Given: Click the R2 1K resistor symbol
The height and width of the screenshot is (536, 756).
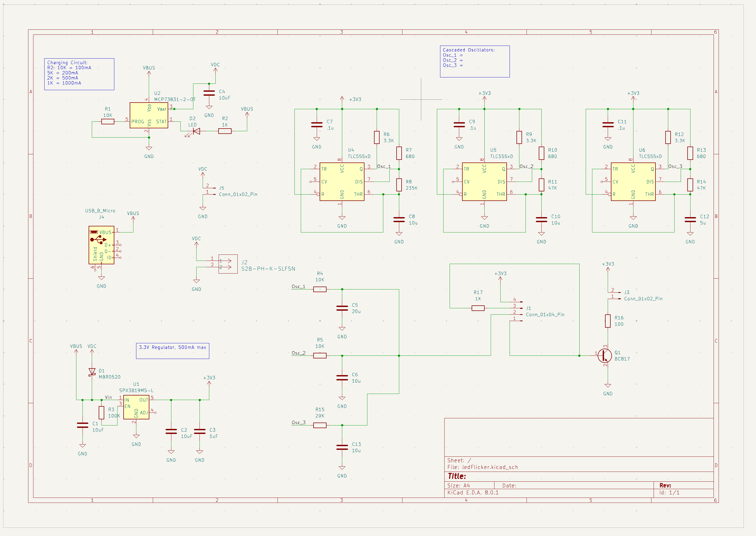Looking at the screenshot, I should pyautogui.click(x=225, y=131).
